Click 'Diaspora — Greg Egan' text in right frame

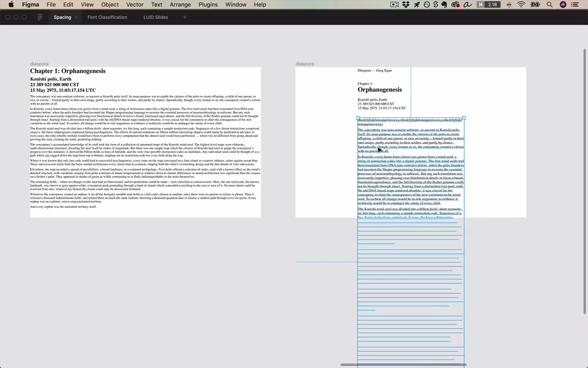tap(375, 70)
